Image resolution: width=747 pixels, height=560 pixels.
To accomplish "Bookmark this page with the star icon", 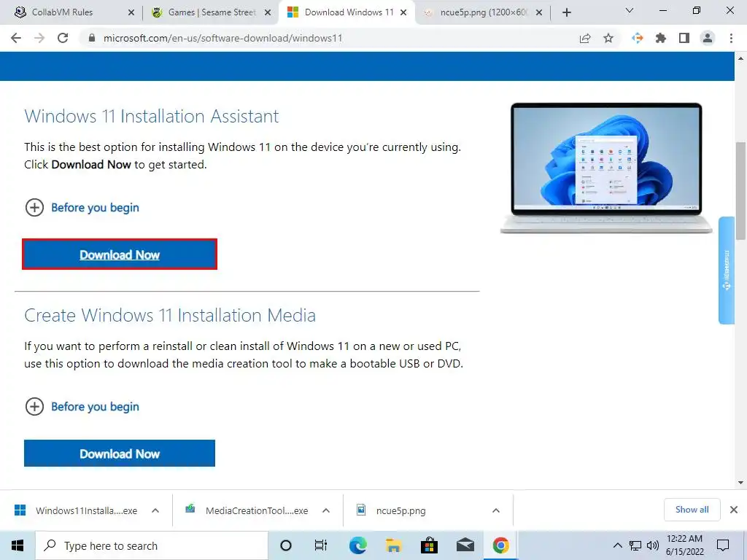I will (x=608, y=38).
